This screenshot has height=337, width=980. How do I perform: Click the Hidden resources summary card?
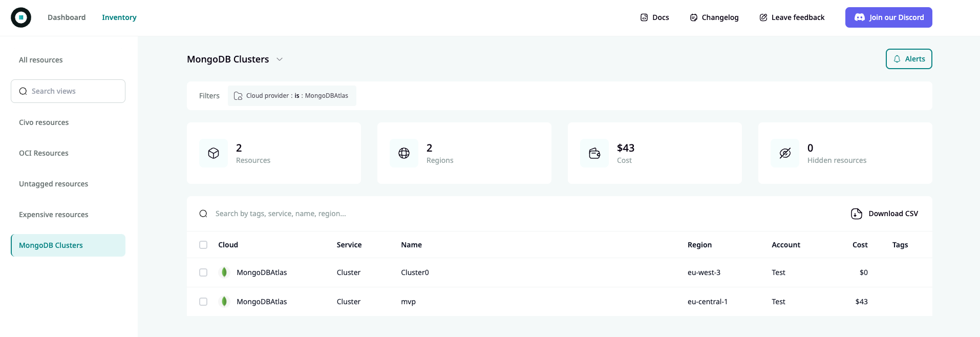point(845,153)
